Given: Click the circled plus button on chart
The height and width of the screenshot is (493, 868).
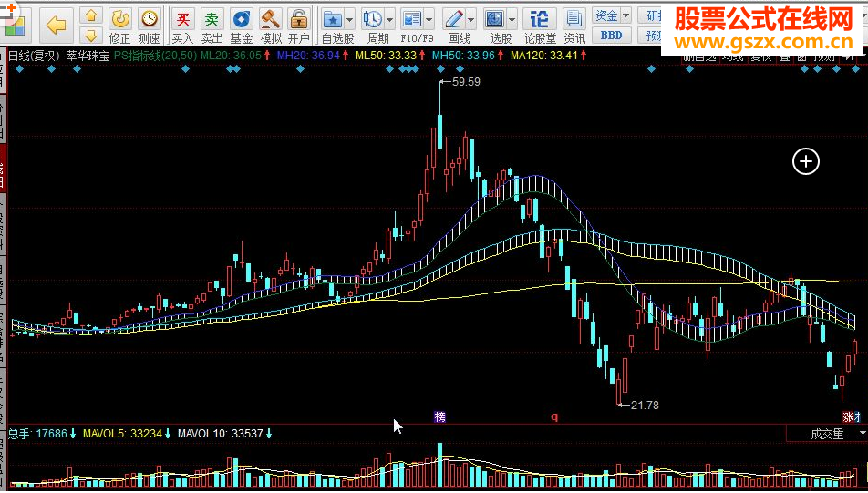Looking at the screenshot, I should coord(805,161).
